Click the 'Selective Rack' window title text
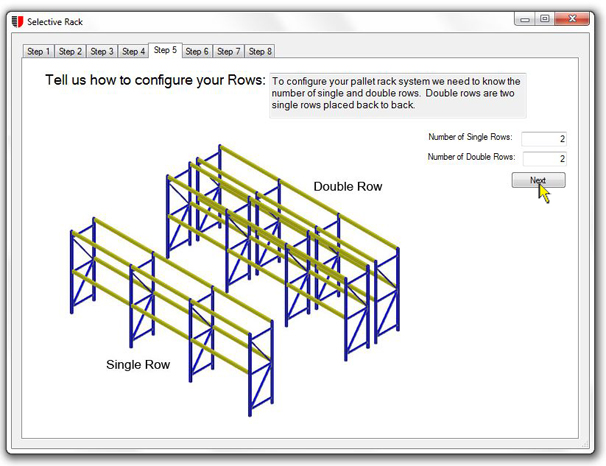This screenshot has height=466, width=606. tap(55, 22)
